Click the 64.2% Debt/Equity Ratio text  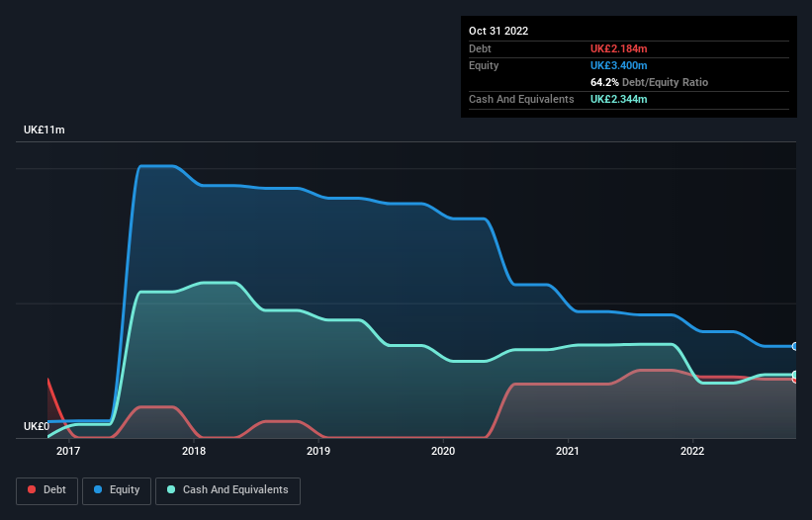[x=649, y=82]
